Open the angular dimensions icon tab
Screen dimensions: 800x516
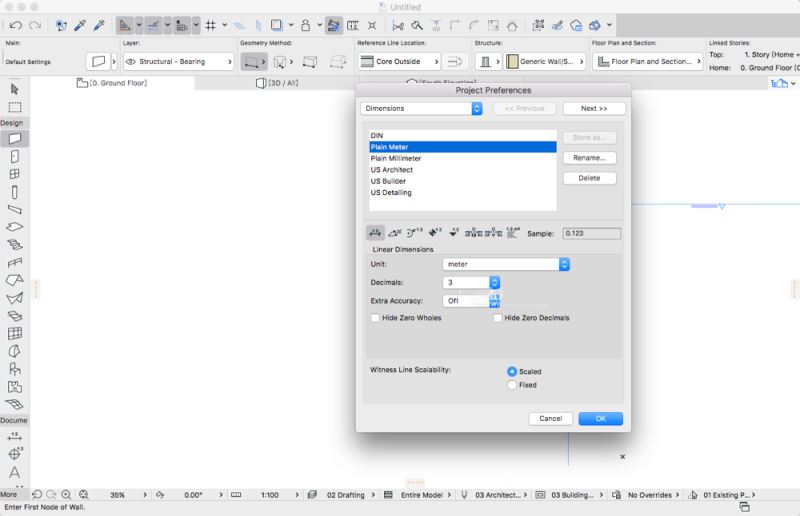point(396,233)
